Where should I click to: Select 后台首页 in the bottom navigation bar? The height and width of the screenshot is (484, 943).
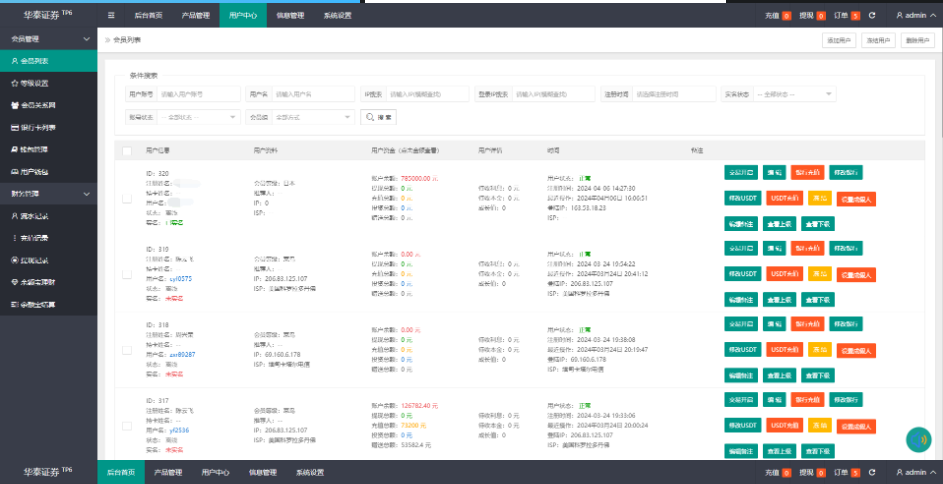point(121,473)
